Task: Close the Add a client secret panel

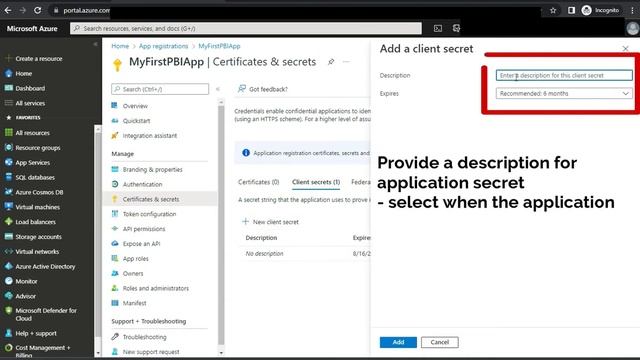Action: point(625,49)
